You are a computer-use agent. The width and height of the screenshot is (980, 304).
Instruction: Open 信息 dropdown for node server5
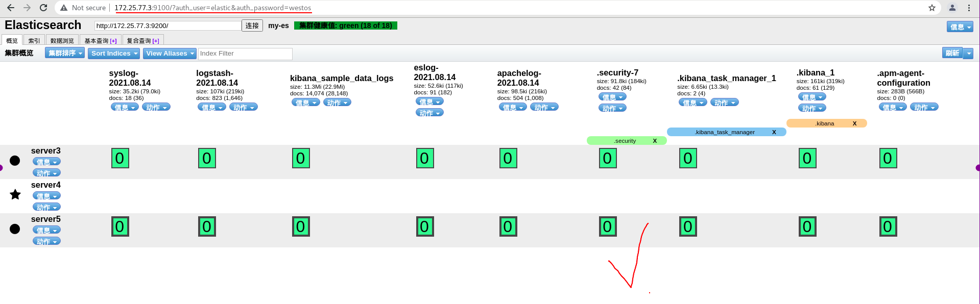(x=46, y=230)
